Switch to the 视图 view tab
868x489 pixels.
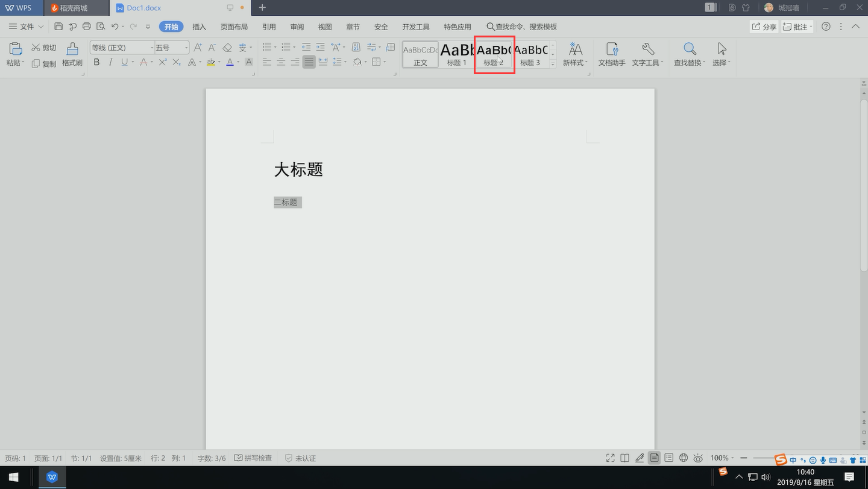click(x=325, y=27)
